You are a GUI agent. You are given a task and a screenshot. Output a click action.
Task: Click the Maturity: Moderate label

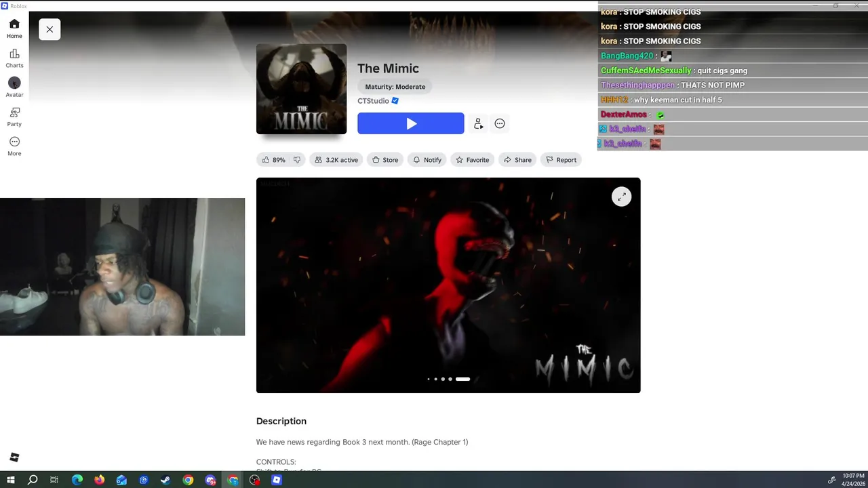click(395, 87)
